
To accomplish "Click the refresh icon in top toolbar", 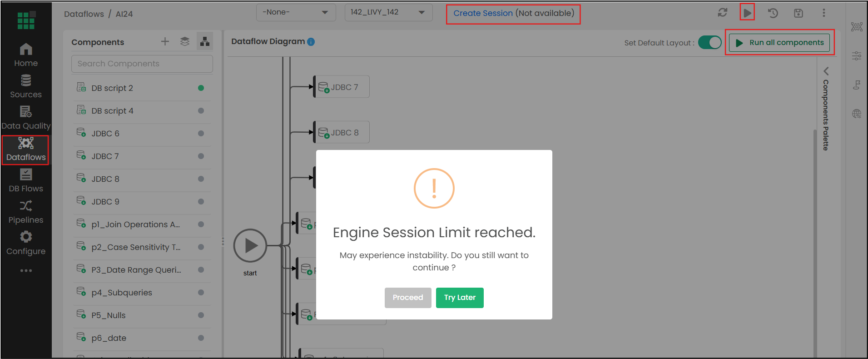I will click(722, 13).
